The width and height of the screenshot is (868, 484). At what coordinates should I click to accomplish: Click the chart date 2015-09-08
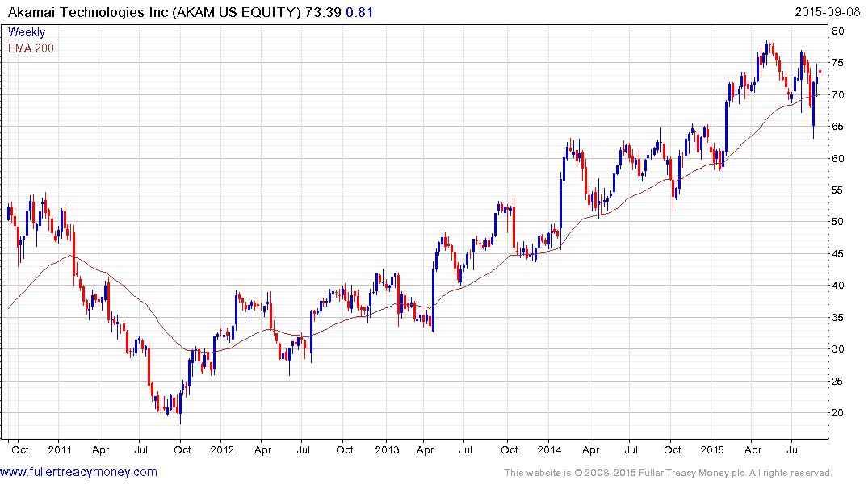[x=829, y=13]
